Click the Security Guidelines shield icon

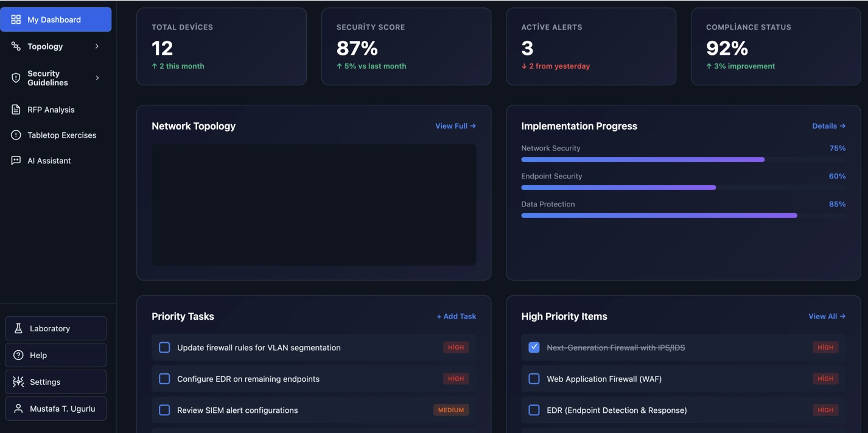(16, 78)
